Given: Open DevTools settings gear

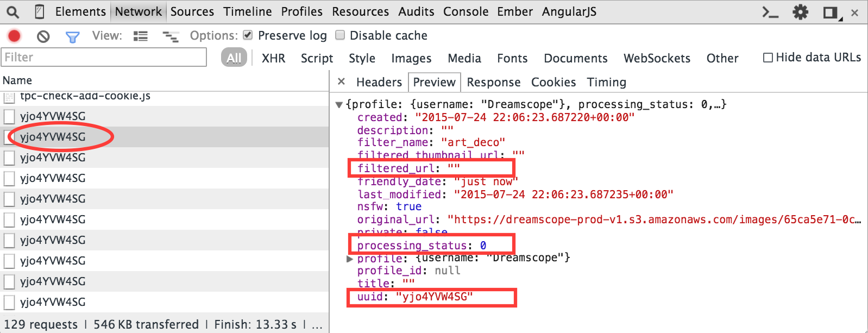Looking at the screenshot, I should click(800, 12).
